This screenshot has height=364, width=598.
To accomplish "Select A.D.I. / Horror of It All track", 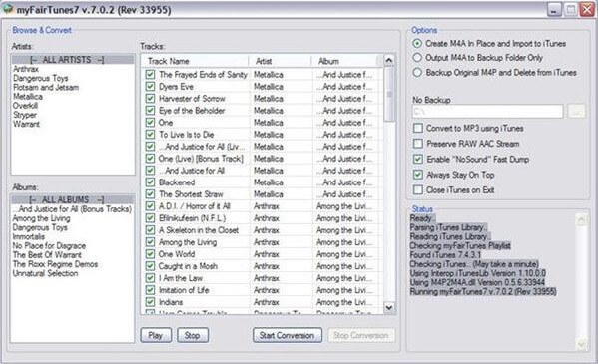I will tap(262, 206).
